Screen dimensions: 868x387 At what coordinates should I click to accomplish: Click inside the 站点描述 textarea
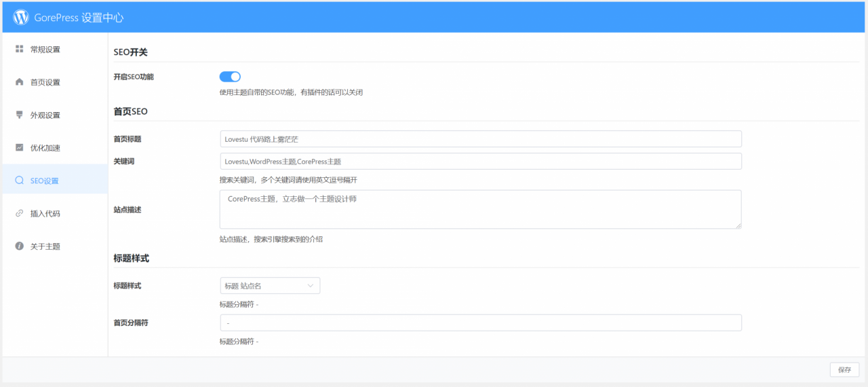coord(480,209)
